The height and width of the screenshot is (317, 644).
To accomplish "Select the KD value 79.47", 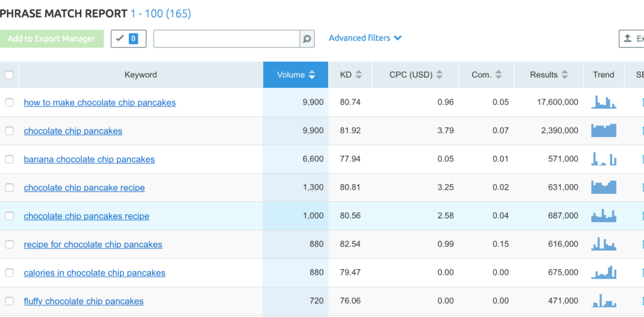I will (x=350, y=272).
